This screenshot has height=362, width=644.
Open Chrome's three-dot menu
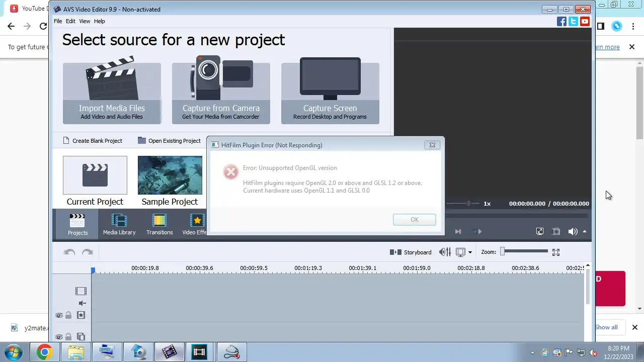point(633,26)
